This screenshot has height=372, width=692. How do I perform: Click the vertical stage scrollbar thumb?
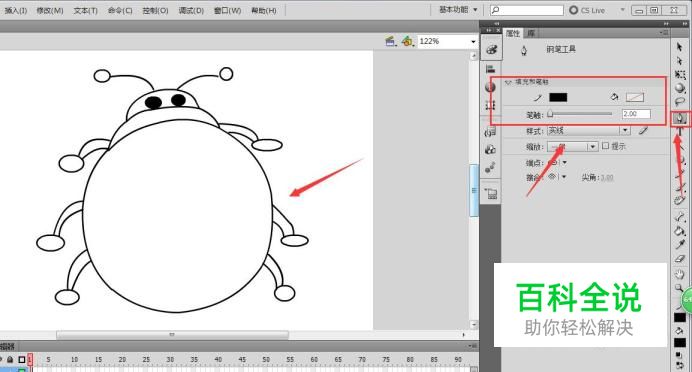tap(474, 190)
